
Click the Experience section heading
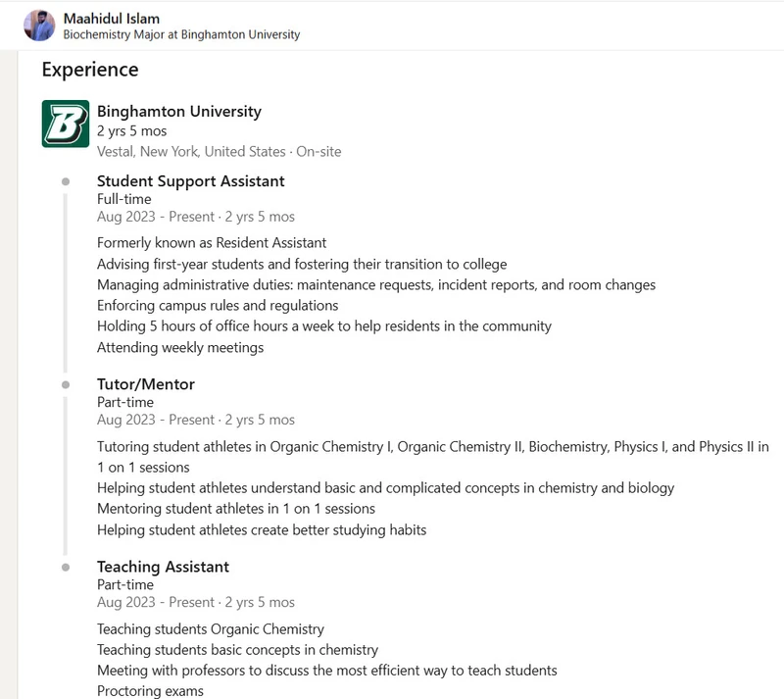click(90, 70)
